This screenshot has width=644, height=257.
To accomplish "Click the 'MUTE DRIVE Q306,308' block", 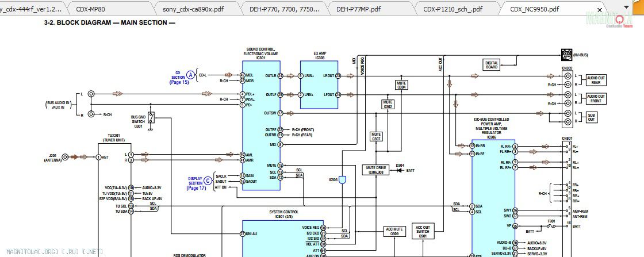I will point(376,170).
